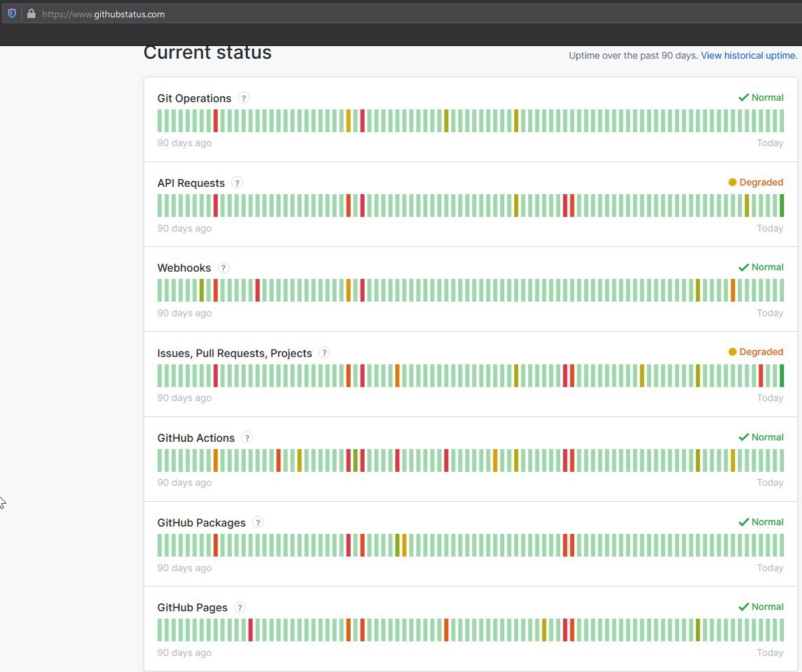Click today's uptime bar for Git Operations
Screen dimensions: 802x672
781,121
